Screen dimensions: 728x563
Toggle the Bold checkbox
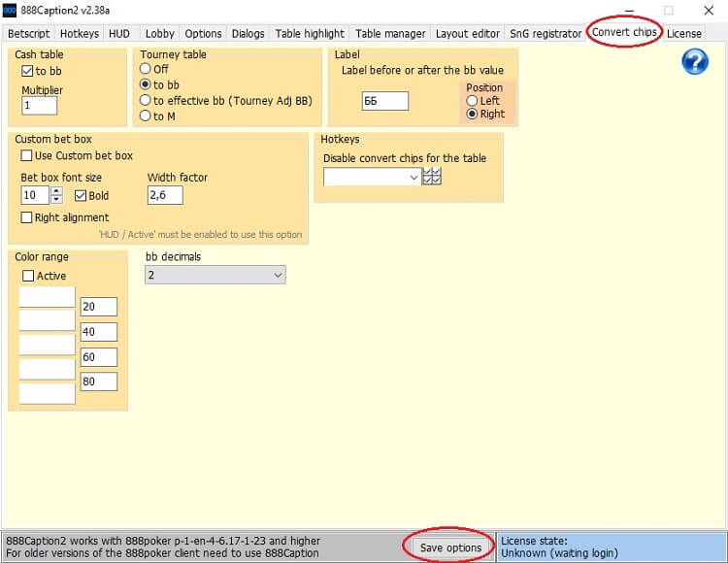(81, 196)
